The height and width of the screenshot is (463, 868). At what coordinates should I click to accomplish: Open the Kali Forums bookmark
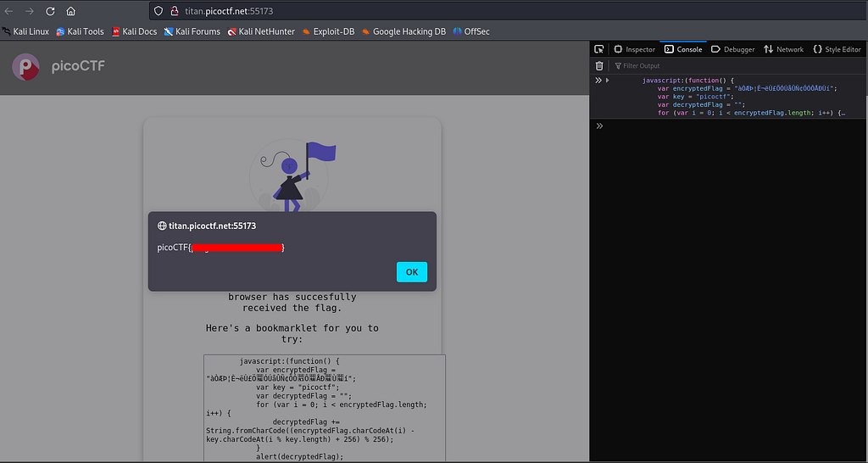(192, 31)
